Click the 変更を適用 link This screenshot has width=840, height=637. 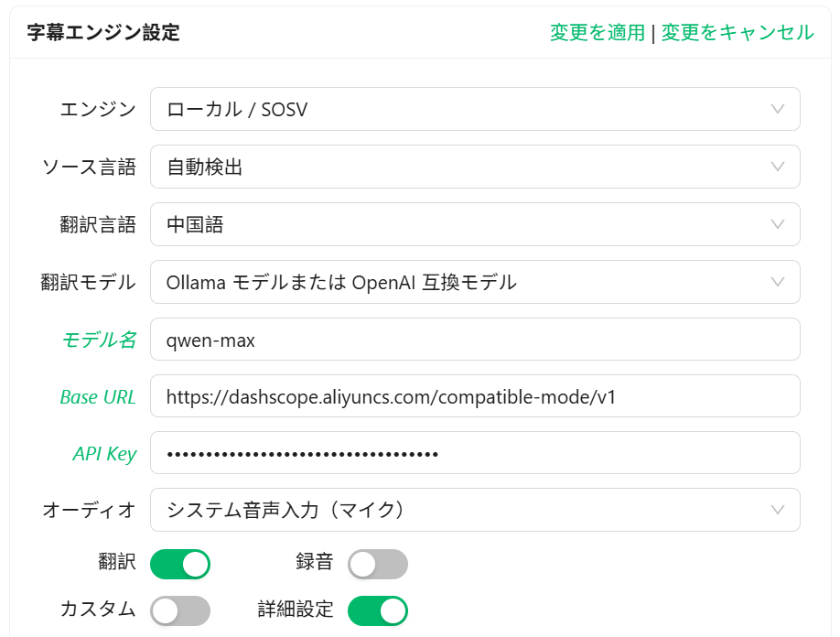(x=598, y=33)
